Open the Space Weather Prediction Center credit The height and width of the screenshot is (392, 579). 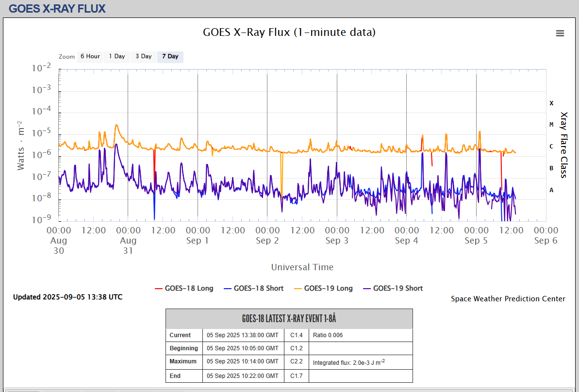click(x=508, y=299)
